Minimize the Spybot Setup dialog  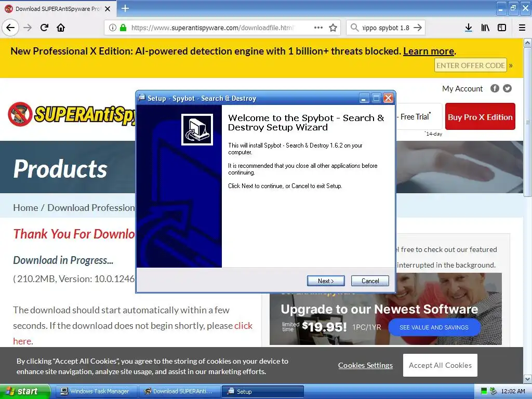pyautogui.click(x=364, y=98)
